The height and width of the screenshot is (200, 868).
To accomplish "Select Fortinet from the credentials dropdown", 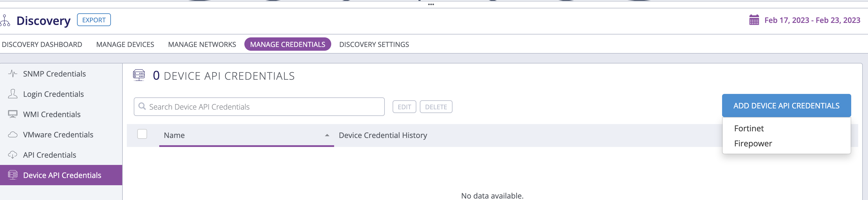I will (x=749, y=128).
